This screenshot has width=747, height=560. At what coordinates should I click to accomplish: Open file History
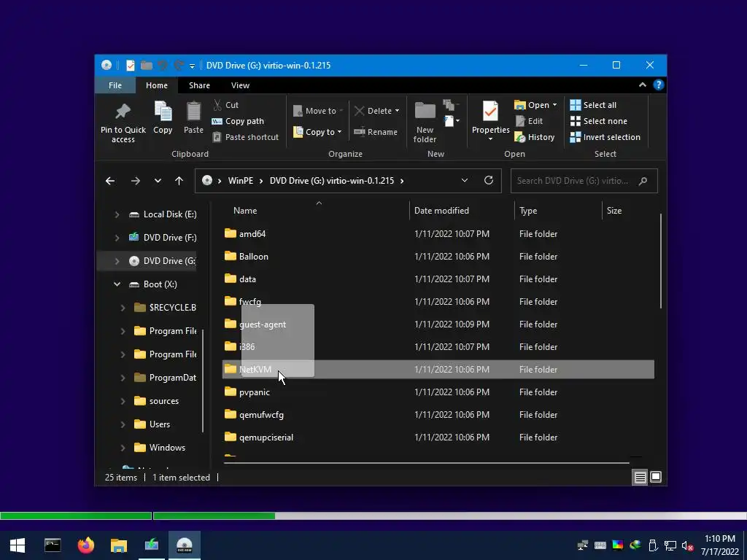coord(535,137)
